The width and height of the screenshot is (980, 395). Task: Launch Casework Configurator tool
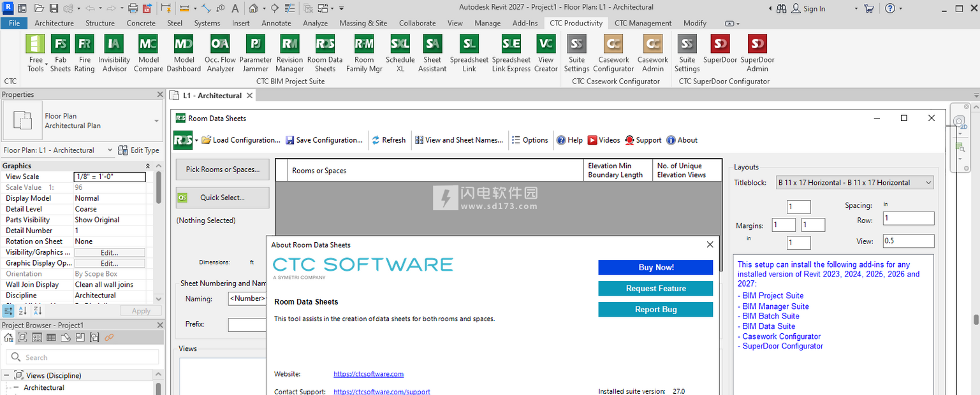tap(613, 53)
